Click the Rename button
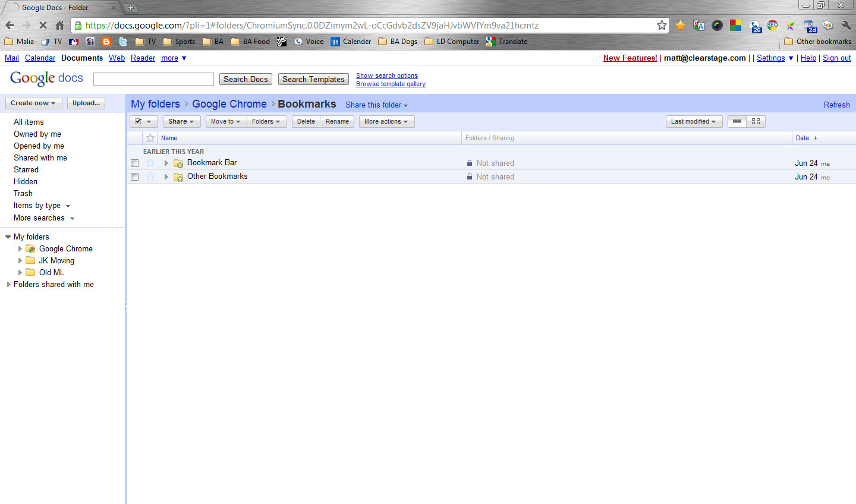 tap(337, 121)
